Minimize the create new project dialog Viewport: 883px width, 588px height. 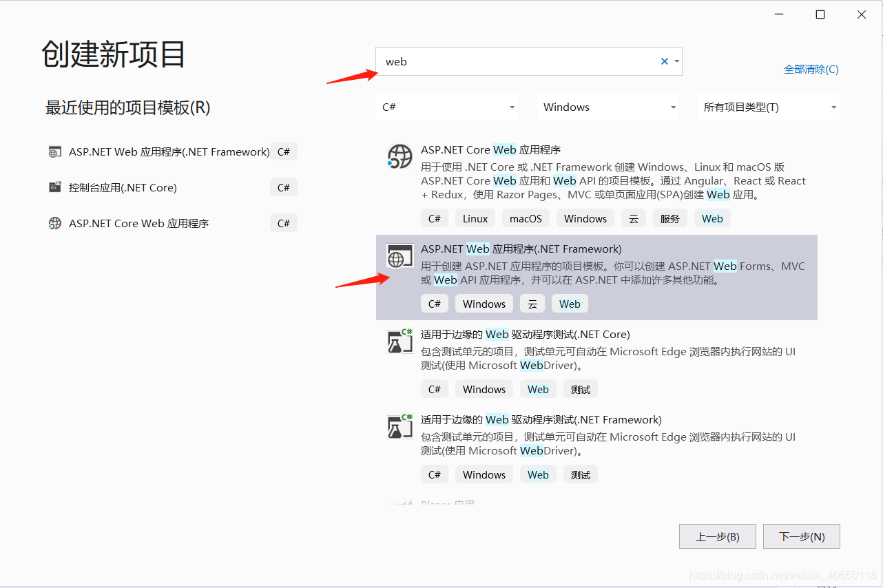pos(779,14)
